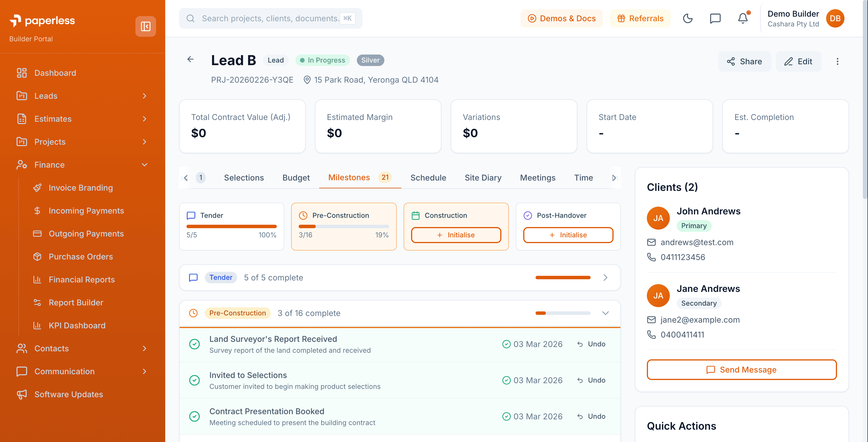Click the DB user avatar

835,18
